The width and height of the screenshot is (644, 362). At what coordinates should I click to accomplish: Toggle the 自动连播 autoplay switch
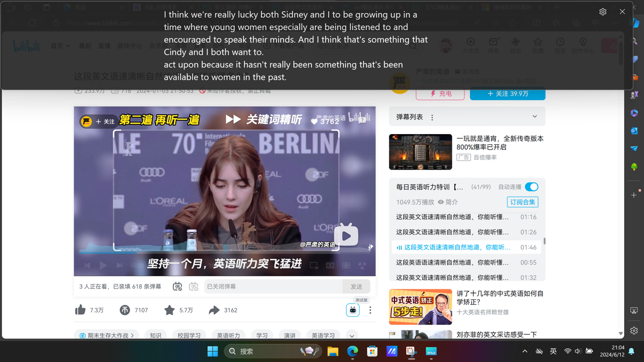pos(531,187)
